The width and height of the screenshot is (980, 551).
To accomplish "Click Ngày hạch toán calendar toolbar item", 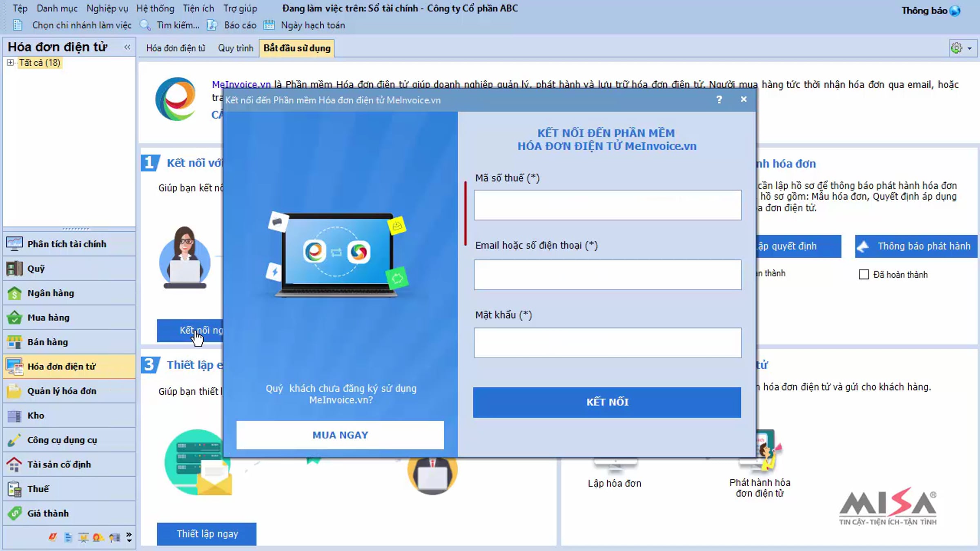I will 304,25.
